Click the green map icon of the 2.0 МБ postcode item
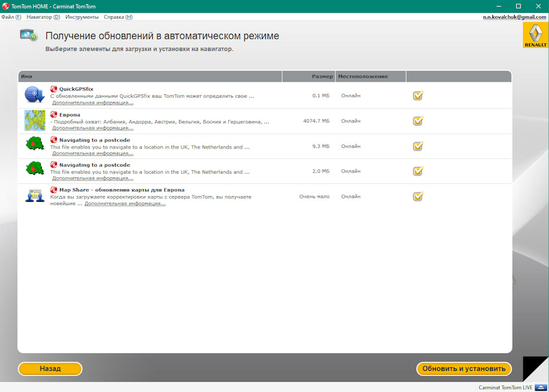Screen dimensions: 549x392 click(35, 169)
